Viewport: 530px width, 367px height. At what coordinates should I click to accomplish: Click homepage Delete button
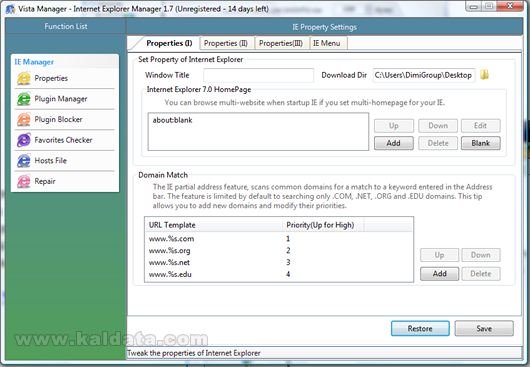tap(438, 143)
